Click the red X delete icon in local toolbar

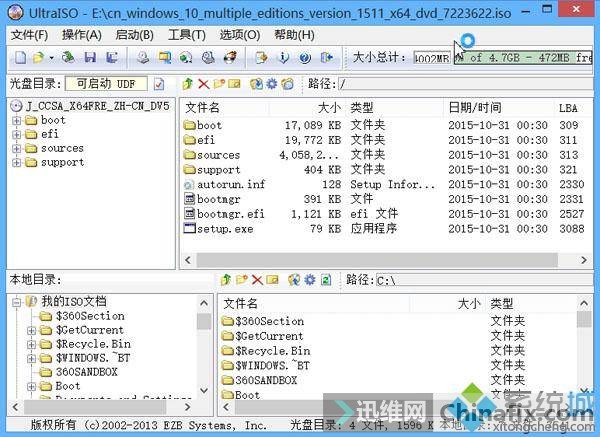click(257, 280)
